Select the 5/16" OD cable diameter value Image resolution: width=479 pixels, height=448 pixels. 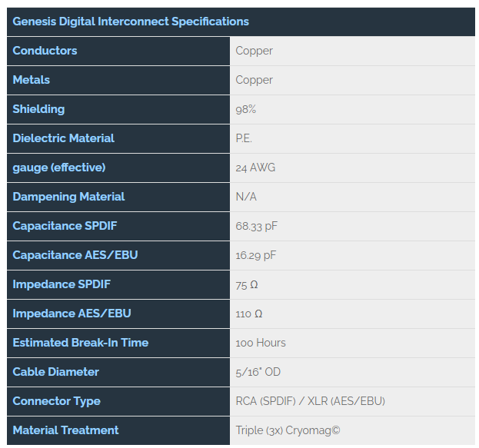click(x=258, y=372)
